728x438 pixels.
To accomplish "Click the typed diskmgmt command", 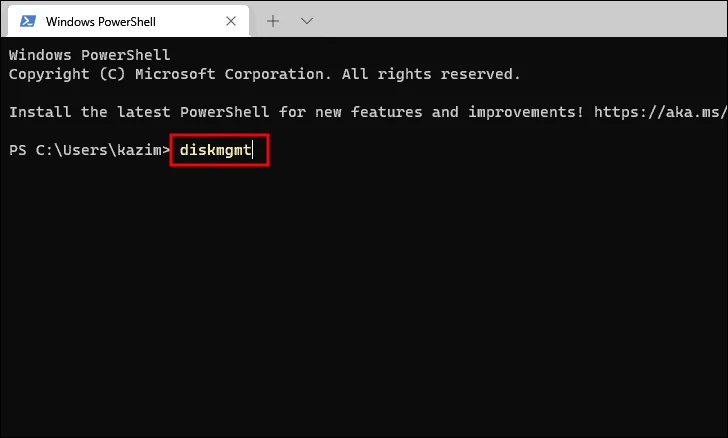I will coord(215,150).
